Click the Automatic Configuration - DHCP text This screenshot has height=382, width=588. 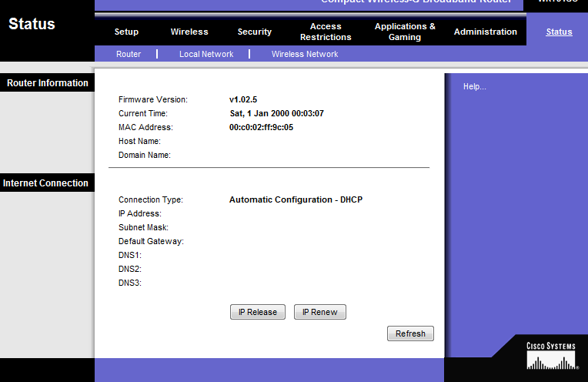[296, 199]
